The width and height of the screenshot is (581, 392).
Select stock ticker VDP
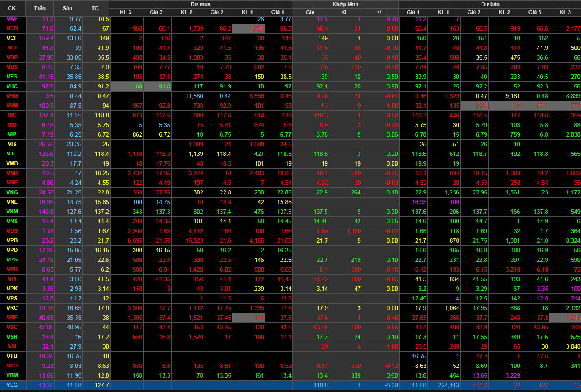12,57
